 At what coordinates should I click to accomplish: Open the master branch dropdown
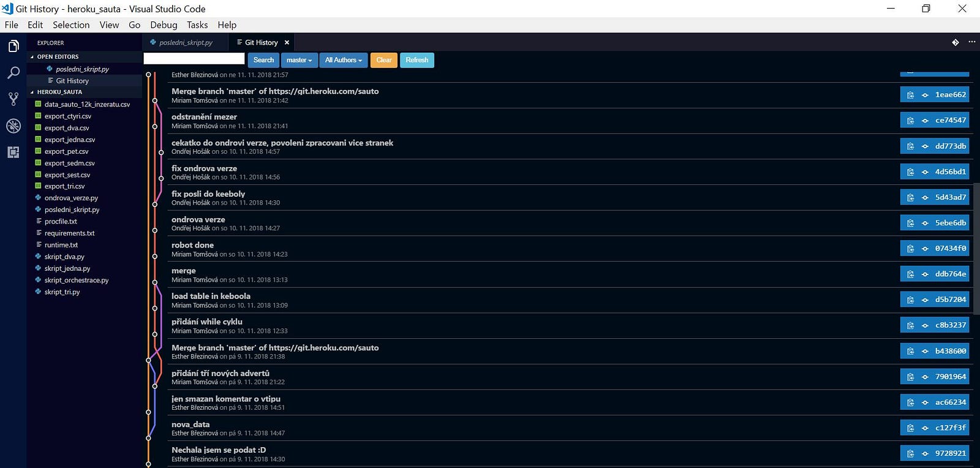(299, 60)
